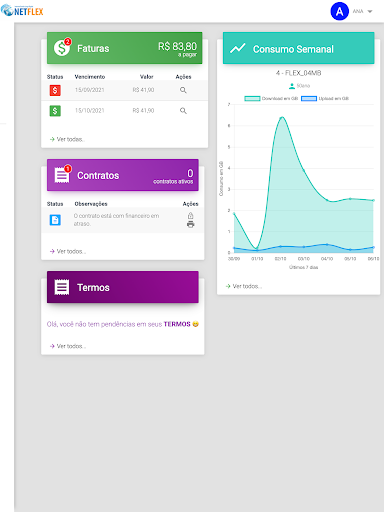The image size is (384, 512).
Task: View invoice details for 15/09/2021
Action: pos(183,90)
